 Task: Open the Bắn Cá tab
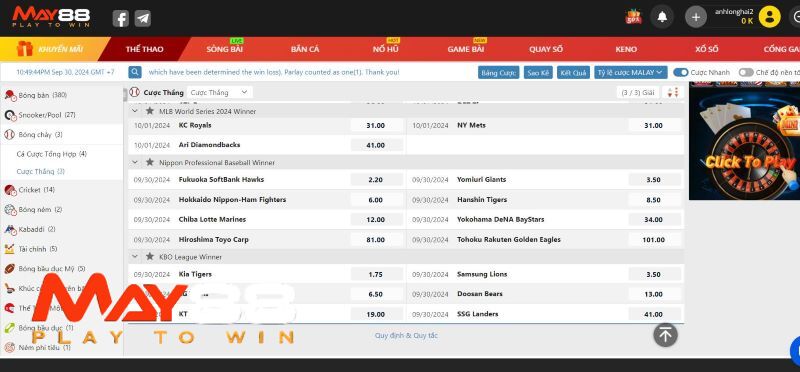pyautogui.click(x=305, y=49)
